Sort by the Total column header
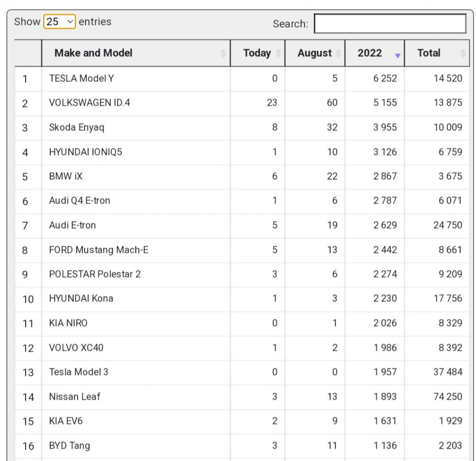476x461 pixels. [x=429, y=53]
